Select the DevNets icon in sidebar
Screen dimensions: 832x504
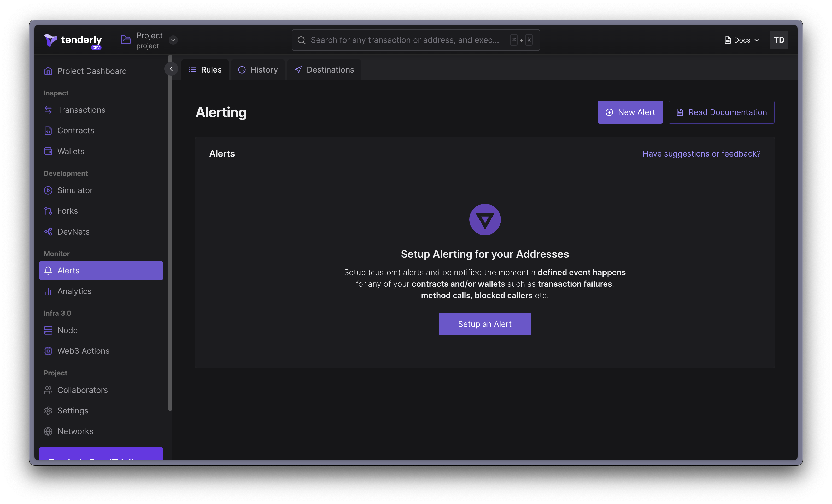click(48, 231)
